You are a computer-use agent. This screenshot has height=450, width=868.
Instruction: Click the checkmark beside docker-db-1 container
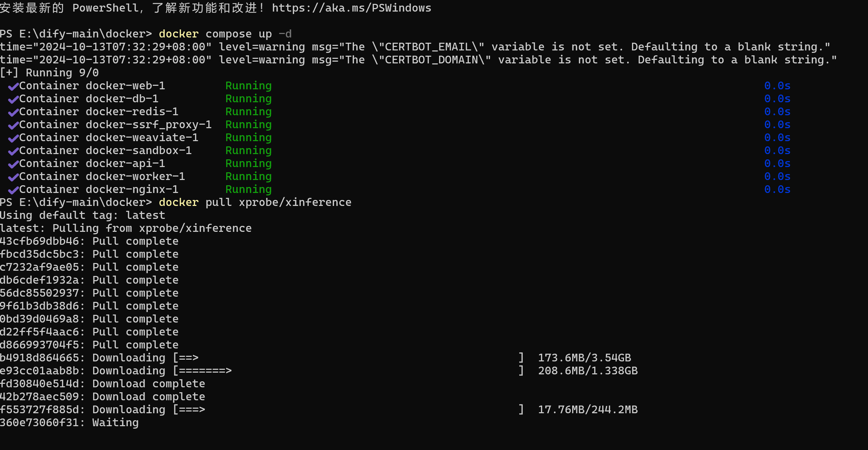point(13,99)
